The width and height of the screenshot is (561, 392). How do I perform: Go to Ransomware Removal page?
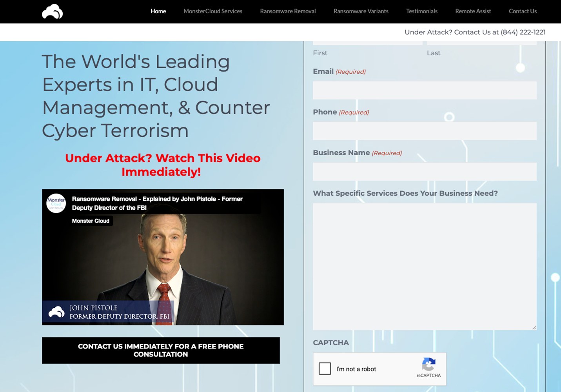[288, 11]
